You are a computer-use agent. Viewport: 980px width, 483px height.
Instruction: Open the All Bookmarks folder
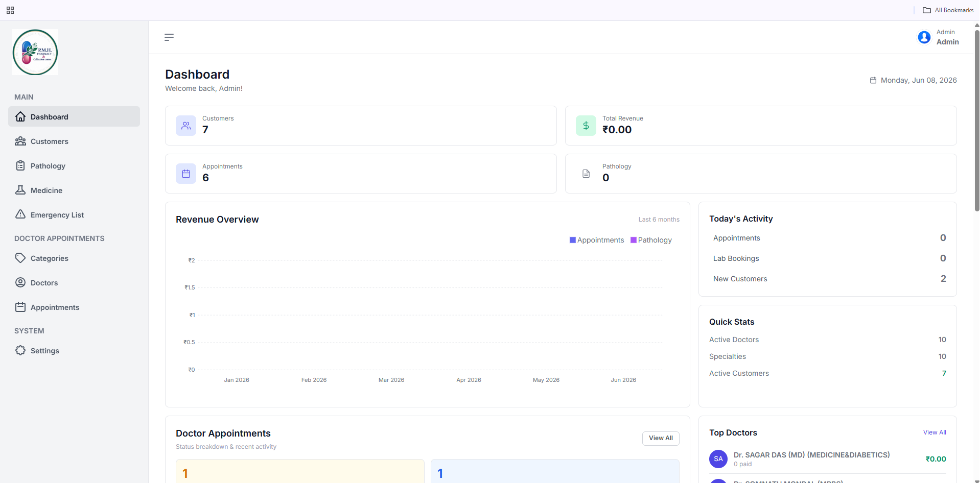[948, 10]
